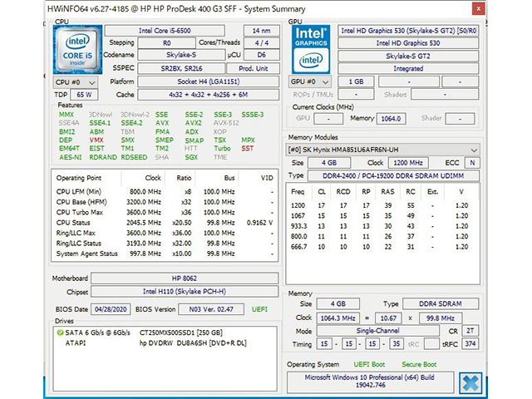The height and width of the screenshot is (399, 532).
Task: Select the Skylake-S codename field
Action: (181, 55)
